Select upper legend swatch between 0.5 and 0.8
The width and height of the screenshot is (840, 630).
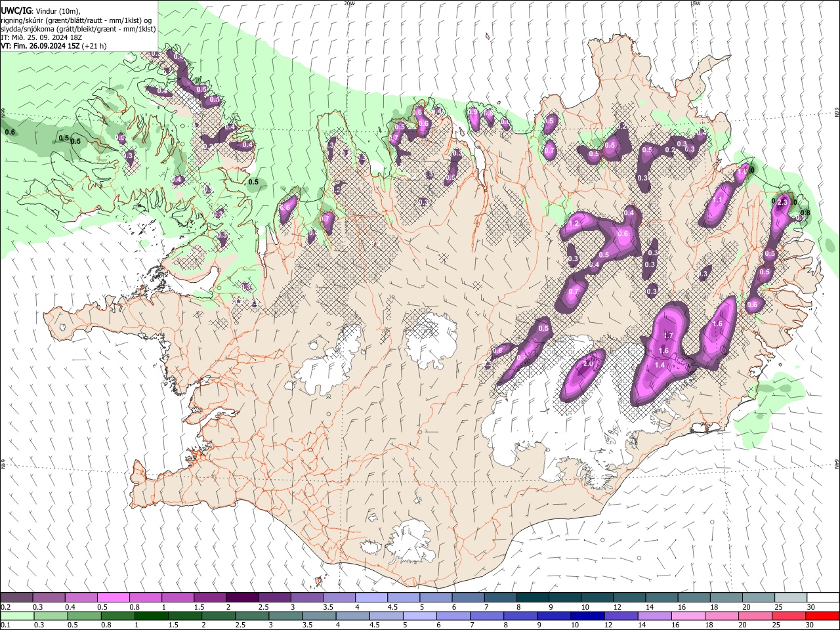[x=113, y=598]
